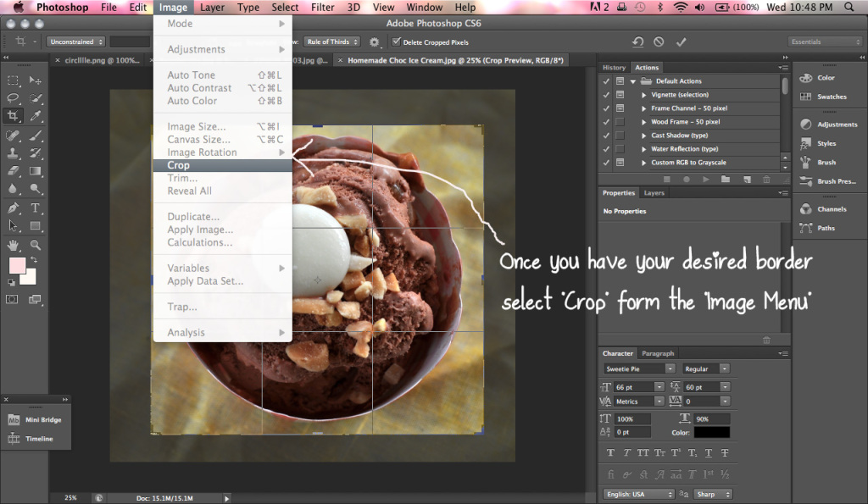Commit the crop with the checkmark icon

[x=680, y=42]
